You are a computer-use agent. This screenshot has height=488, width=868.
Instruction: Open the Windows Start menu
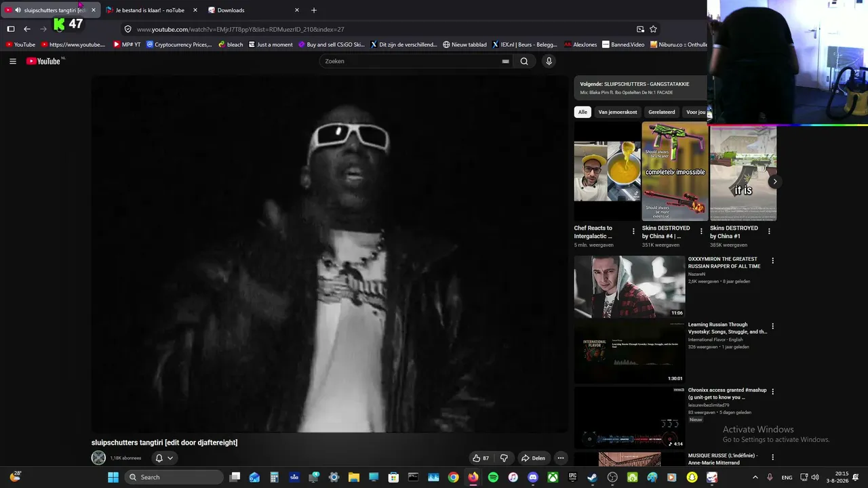(113, 477)
